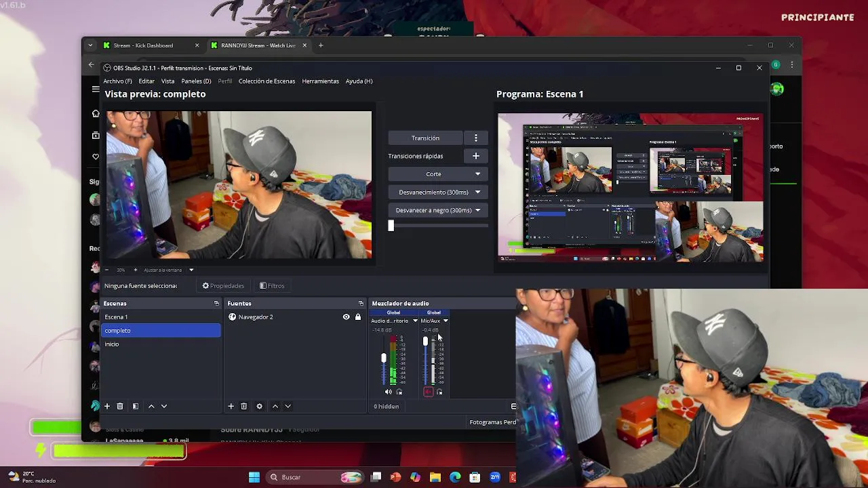Open Mic/Aux options dropdown arrow

[x=446, y=321]
